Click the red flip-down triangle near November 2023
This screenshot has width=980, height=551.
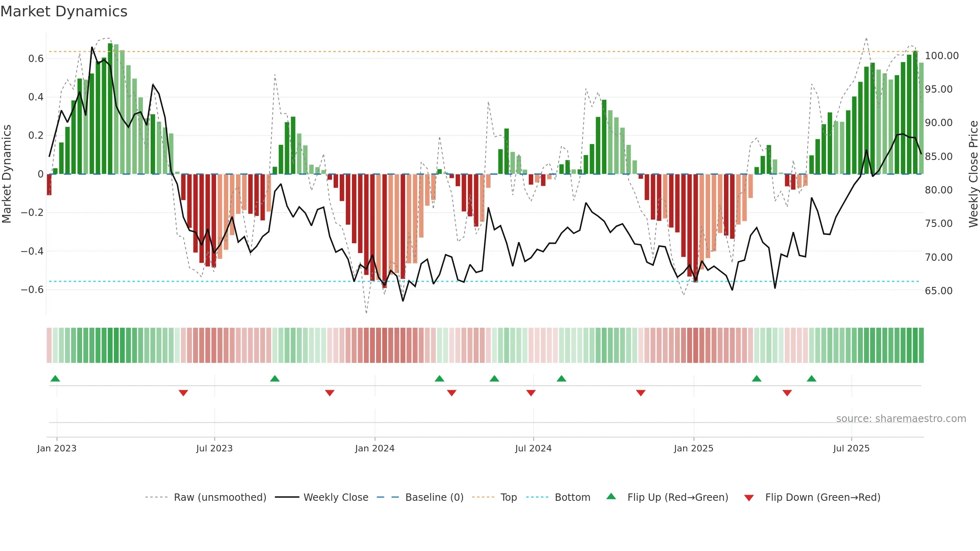coord(330,393)
